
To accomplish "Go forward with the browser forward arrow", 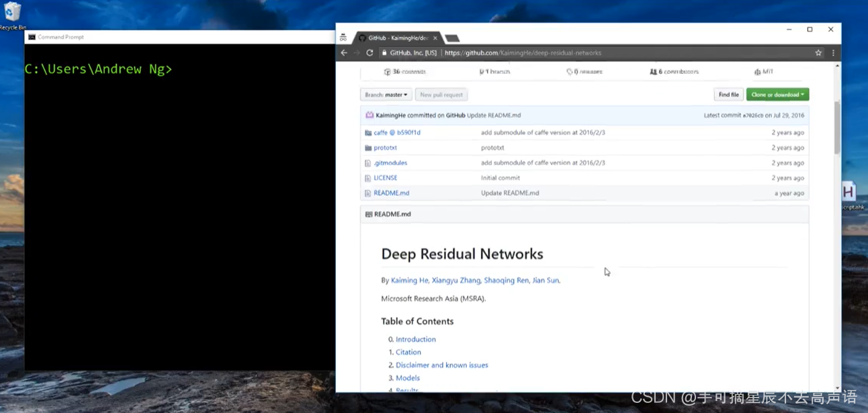I will click(357, 52).
